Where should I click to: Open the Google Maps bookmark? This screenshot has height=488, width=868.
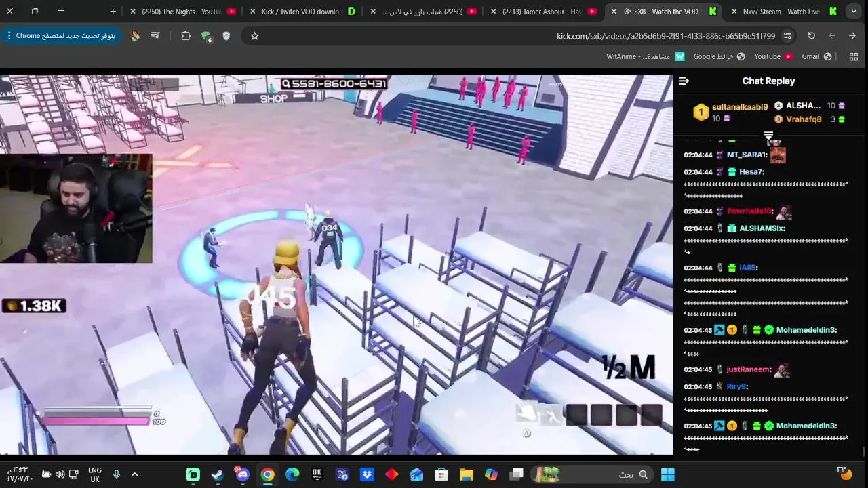click(x=719, y=57)
